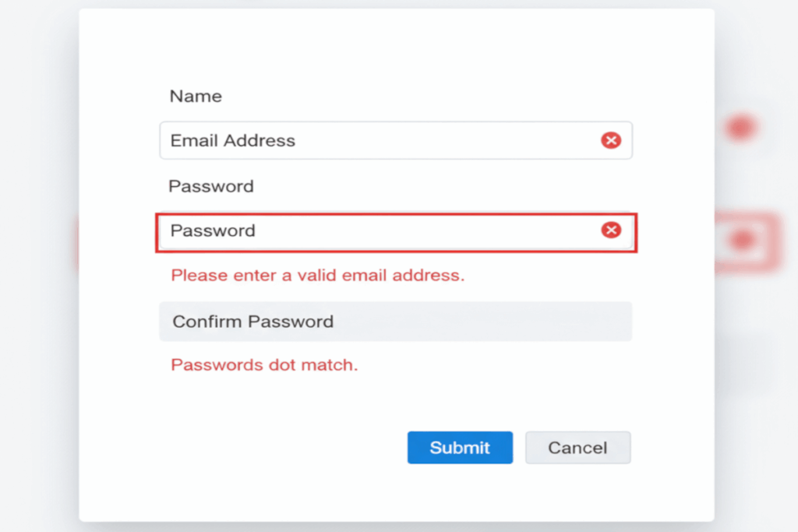The image size is (798, 532).
Task: Click the Passwords dot match error message
Action: [x=263, y=365]
